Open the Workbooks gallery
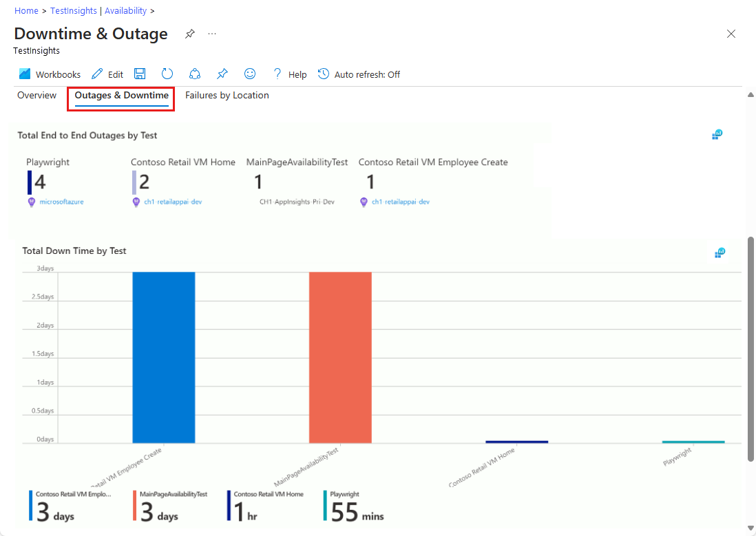The width and height of the screenshot is (756, 536). [x=49, y=74]
